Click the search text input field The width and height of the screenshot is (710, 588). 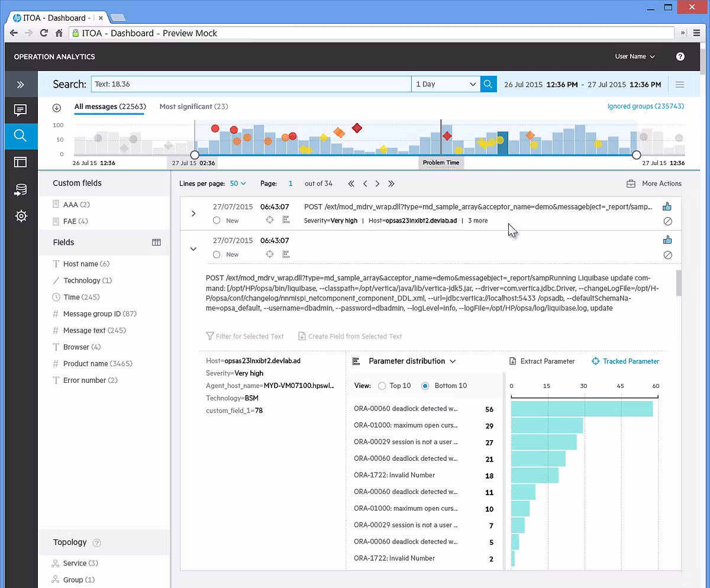click(251, 85)
